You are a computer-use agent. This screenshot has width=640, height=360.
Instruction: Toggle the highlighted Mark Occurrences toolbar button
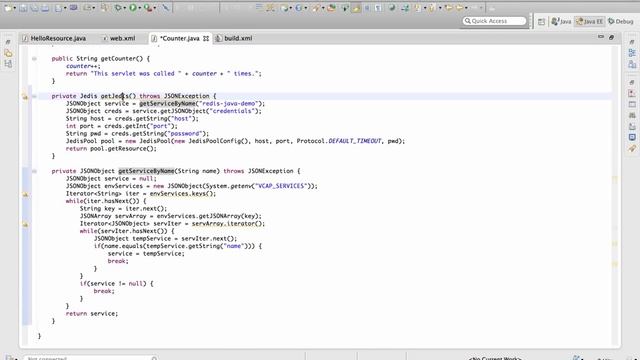point(356,8)
